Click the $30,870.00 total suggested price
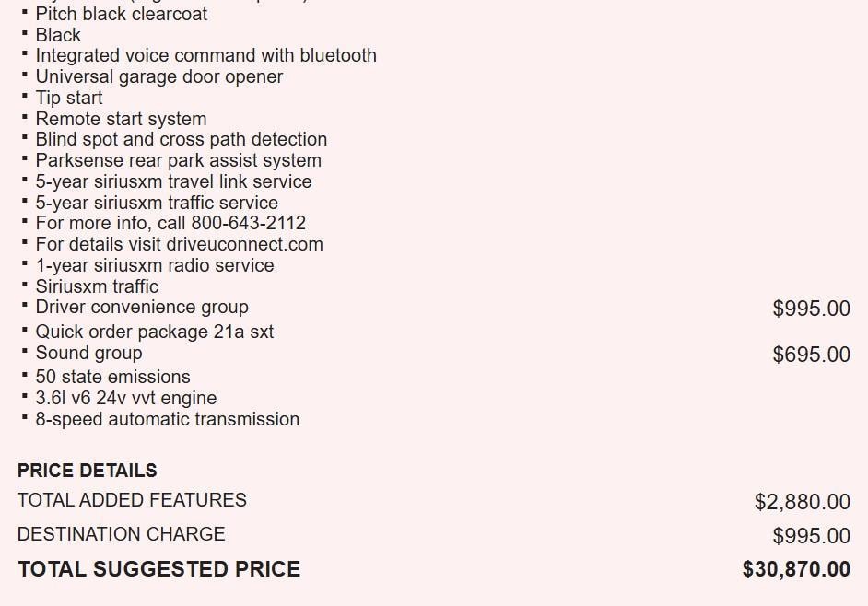 (x=796, y=569)
